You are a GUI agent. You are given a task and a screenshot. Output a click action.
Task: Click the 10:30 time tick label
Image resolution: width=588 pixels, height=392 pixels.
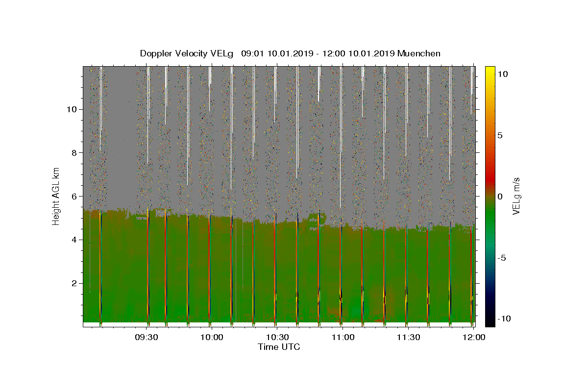coord(277,338)
